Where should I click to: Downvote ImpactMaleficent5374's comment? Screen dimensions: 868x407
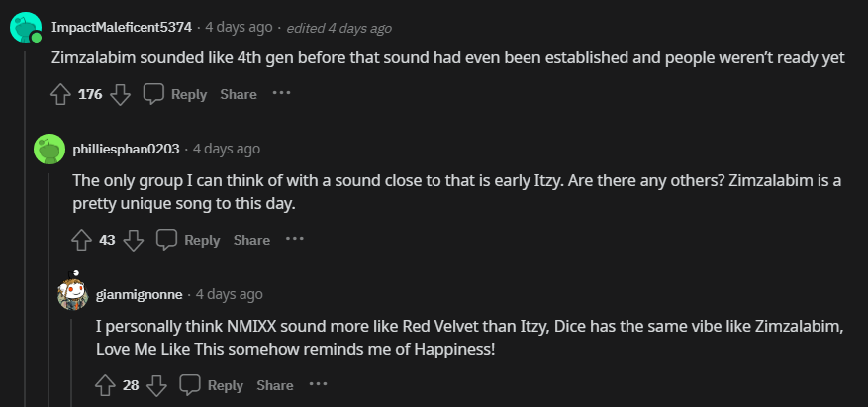[x=120, y=94]
